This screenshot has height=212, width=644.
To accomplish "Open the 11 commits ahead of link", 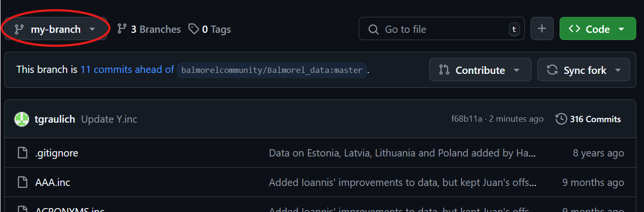I will click(127, 70).
